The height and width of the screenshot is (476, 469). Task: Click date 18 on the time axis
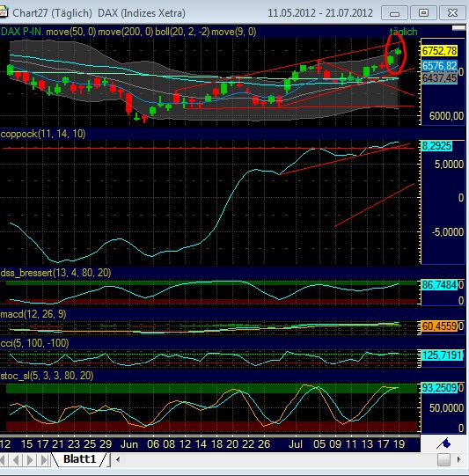tap(216, 444)
